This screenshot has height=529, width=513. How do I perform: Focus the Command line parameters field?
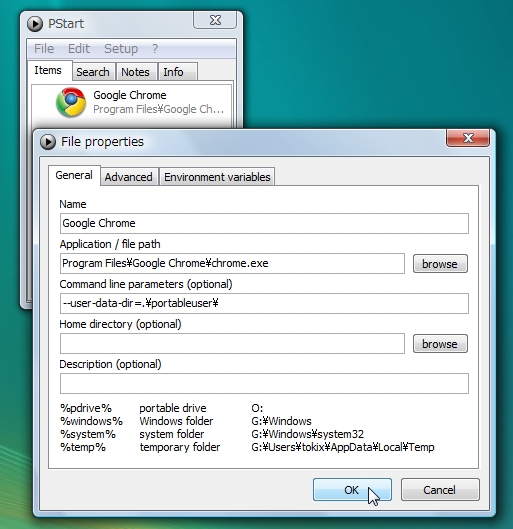(x=264, y=303)
